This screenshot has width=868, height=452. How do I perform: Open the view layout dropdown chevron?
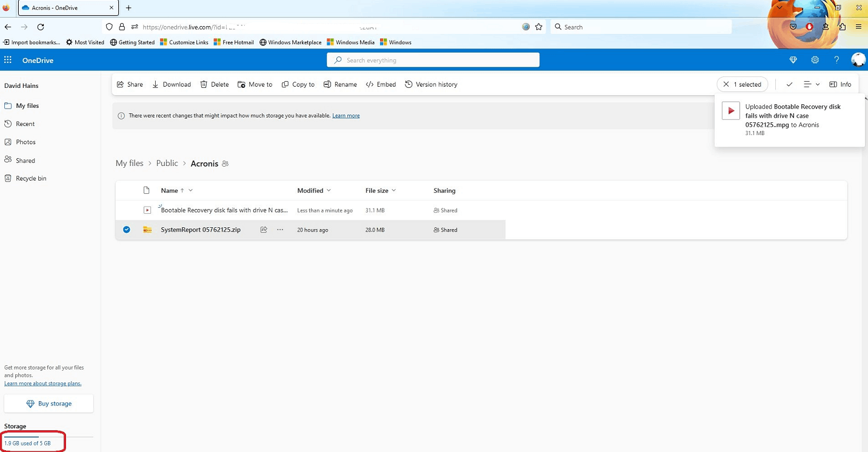[818, 84]
